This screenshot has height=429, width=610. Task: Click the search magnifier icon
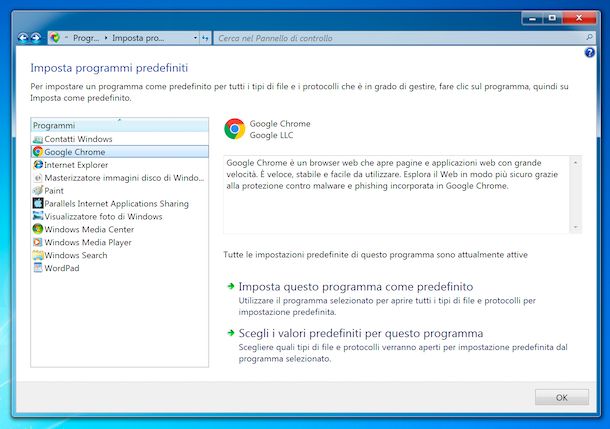pos(589,37)
